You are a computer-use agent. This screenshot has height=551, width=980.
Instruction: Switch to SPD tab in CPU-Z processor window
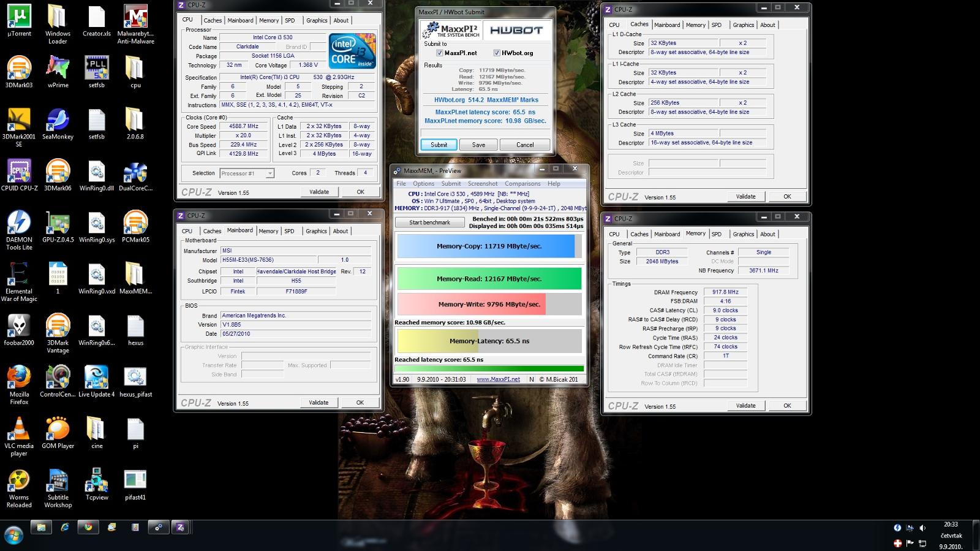tap(290, 20)
